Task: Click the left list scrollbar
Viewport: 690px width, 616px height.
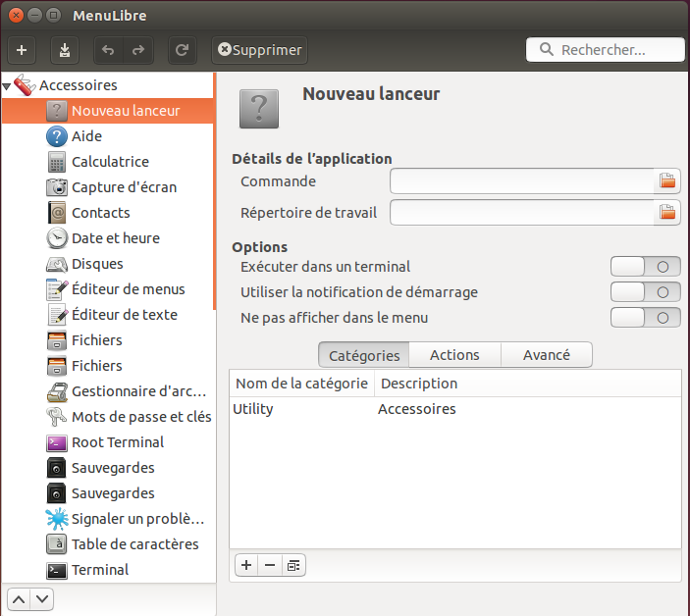Action: click(x=215, y=191)
